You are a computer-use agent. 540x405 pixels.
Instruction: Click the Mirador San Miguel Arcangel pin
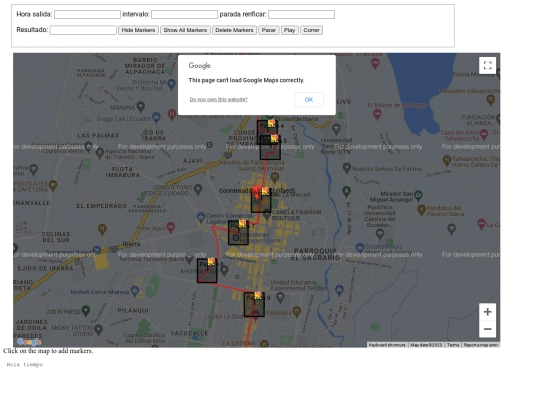418,195
